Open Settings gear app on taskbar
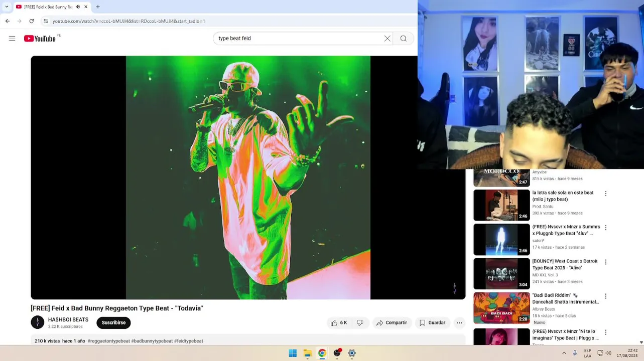The image size is (644, 361). [x=352, y=353]
